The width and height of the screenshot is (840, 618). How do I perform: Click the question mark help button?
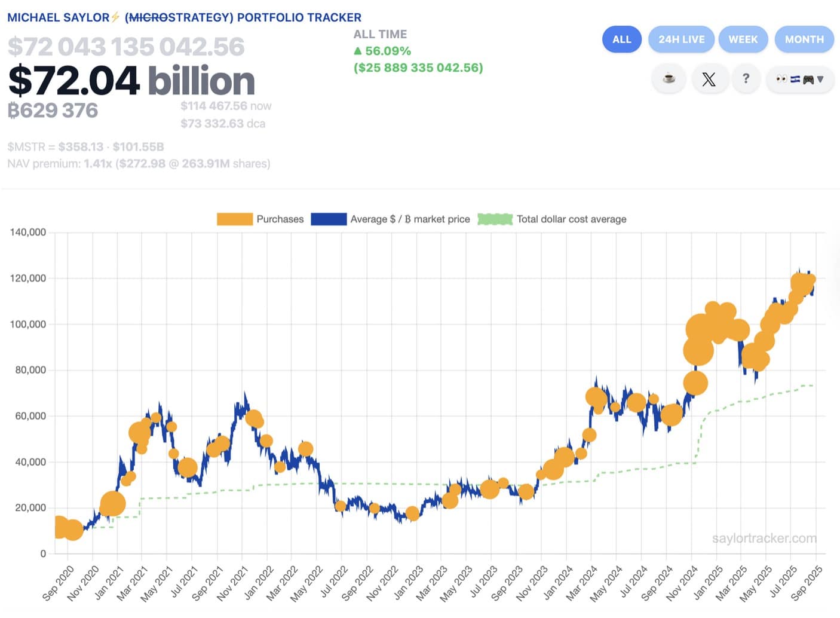click(746, 78)
